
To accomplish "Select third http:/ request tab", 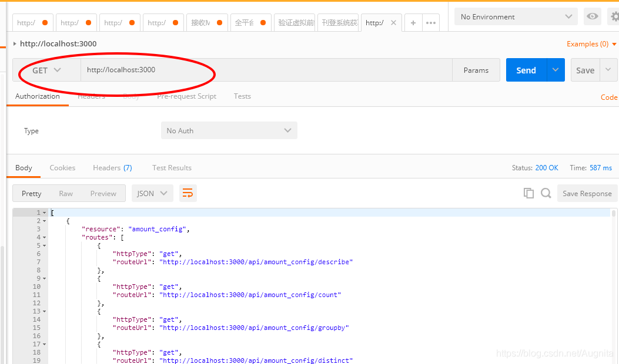I will pos(119,23).
